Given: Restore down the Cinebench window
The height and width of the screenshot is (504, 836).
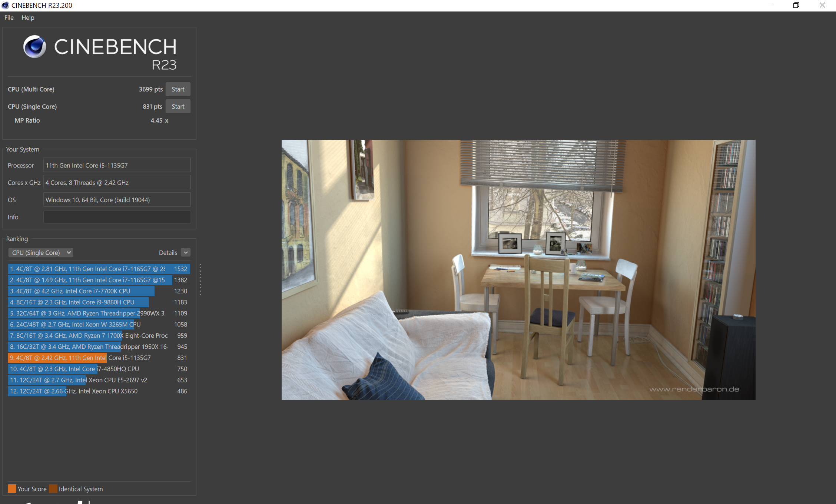Looking at the screenshot, I should [796, 5].
